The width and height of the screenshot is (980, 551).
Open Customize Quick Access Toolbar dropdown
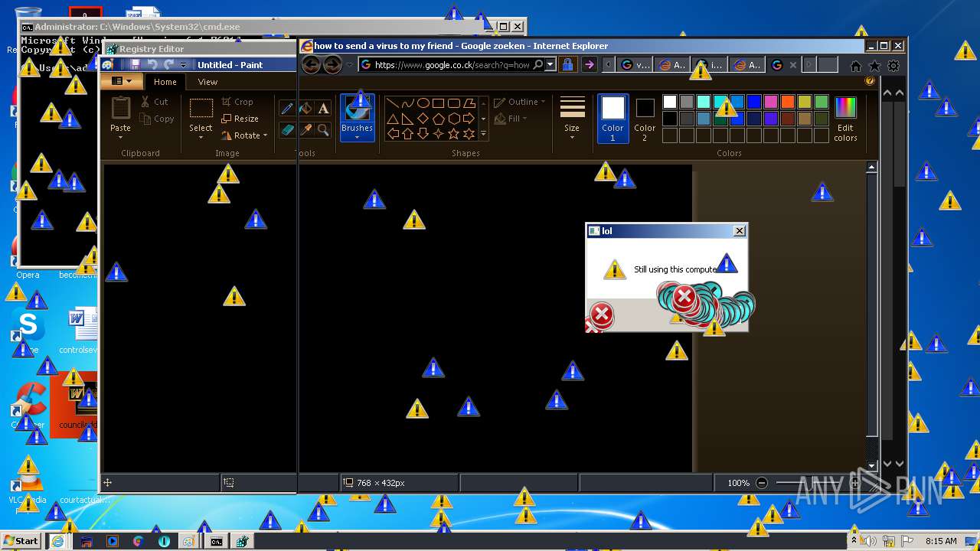pos(183,65)
